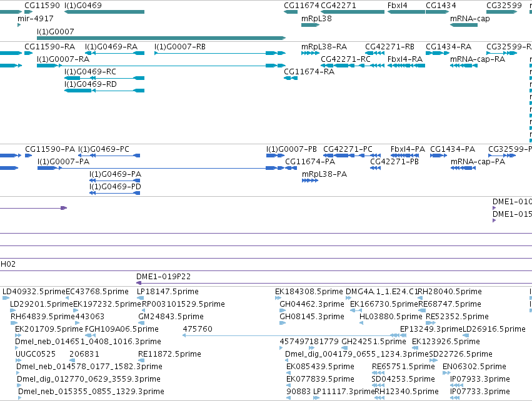The height and width of the screenshot is (401, 532).
Task: Select CDS CG1434-PA label
Action: click(x=453, y=149)
